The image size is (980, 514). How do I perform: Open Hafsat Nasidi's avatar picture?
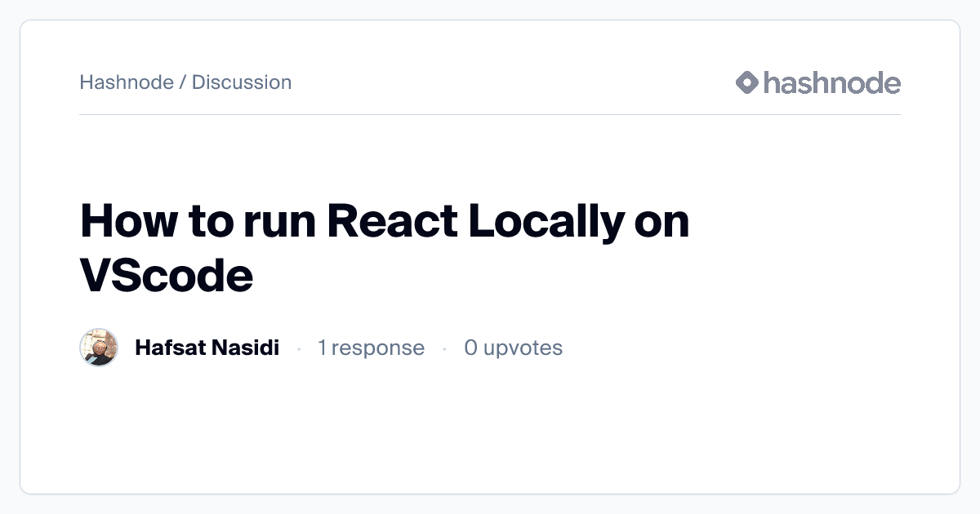pos(99,348)
